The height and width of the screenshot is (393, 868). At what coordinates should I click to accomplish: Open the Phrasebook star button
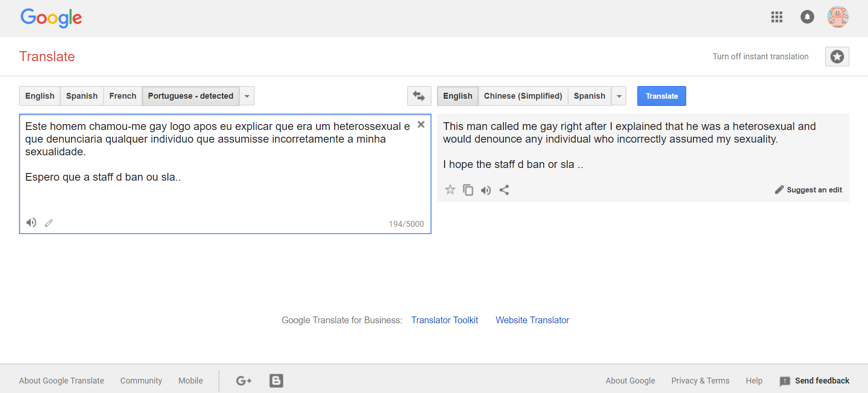click(x=837, y=57)
